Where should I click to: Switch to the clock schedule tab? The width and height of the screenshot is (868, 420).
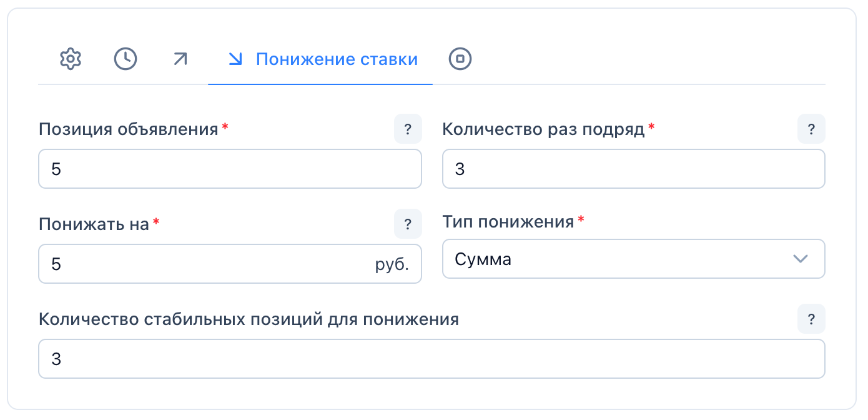126,59
